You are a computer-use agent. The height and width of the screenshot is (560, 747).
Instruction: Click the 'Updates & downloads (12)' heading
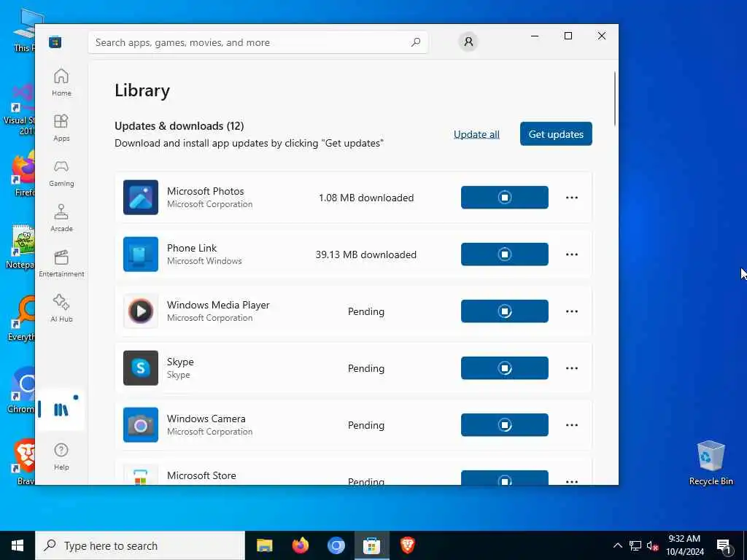point(179,125)
